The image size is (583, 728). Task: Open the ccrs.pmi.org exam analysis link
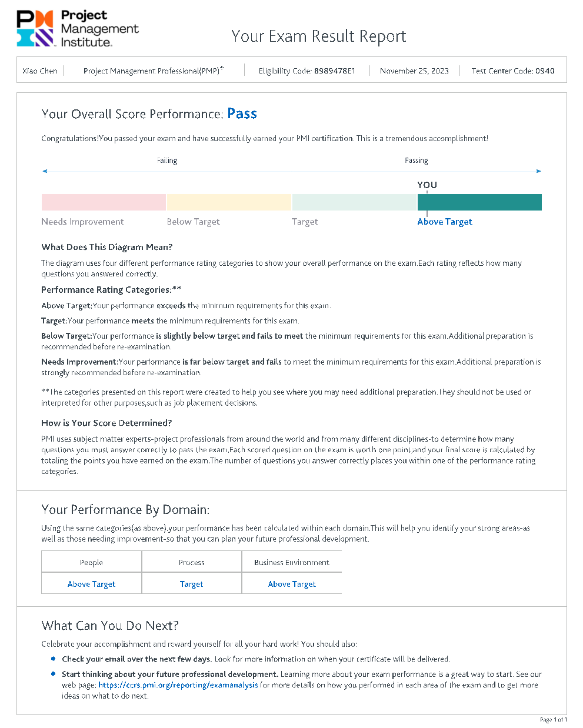[178, 685]
